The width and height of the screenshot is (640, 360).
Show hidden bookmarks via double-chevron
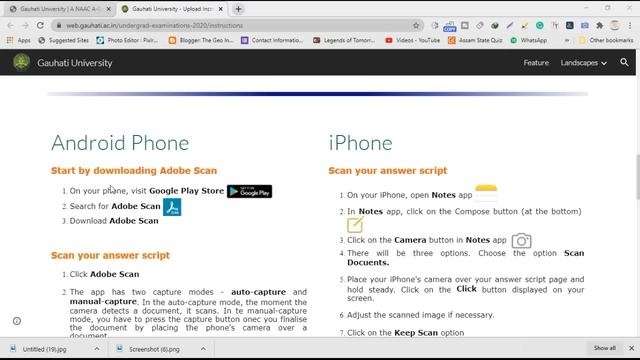pos(567,40)
